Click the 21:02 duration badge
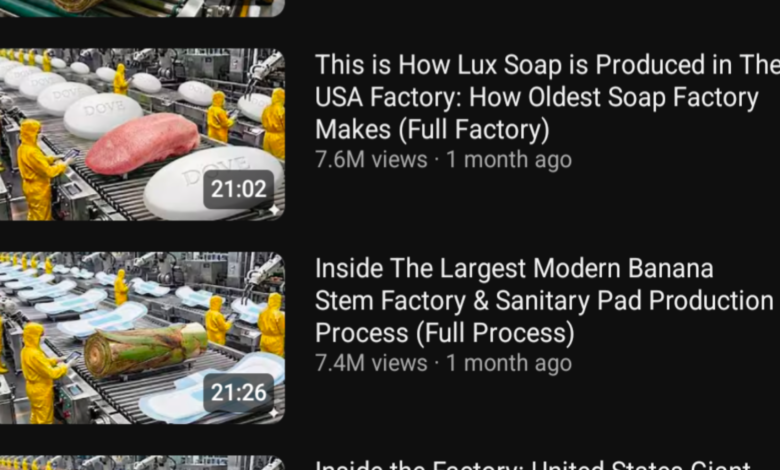Screen dimensions: 780x470 [x=238, y=189]
